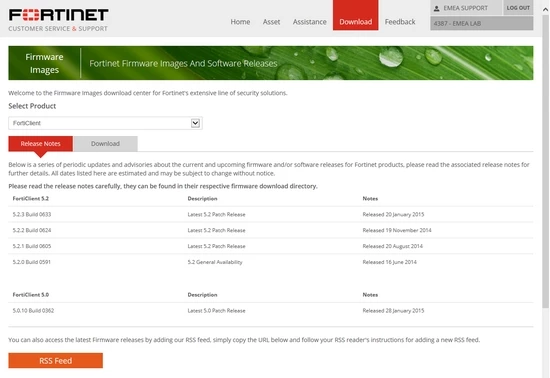Click 'Released 19 November 2014' note

(x=397, y=230)
